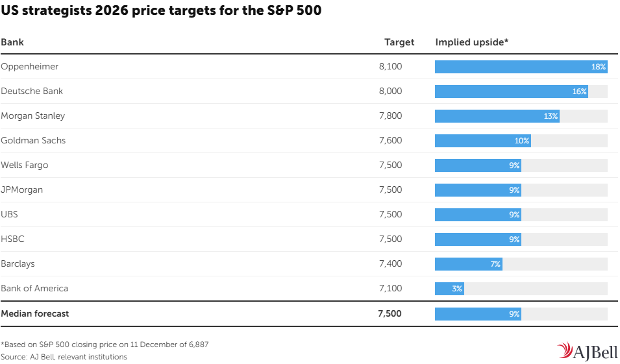This screenshot has height=364, width=620.
Task: Click the Bank of America 3% bar
Action: coord(449,289)
